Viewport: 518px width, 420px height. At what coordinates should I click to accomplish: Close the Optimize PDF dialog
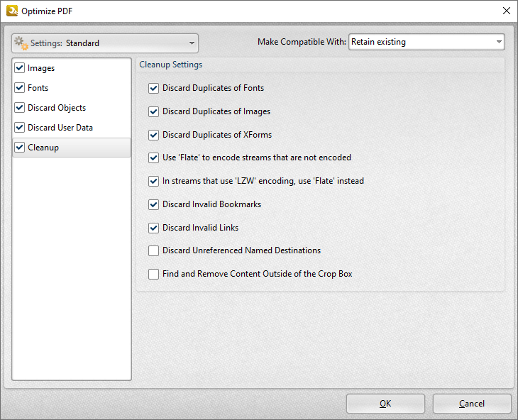507,11
